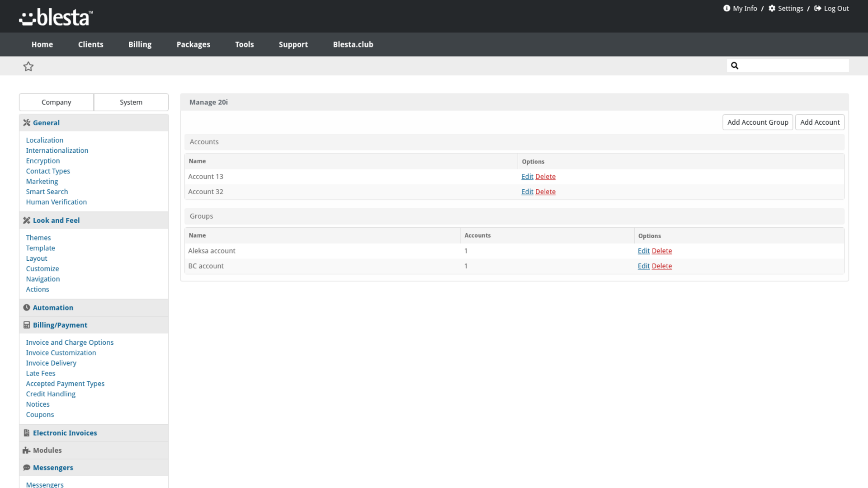Click Add Account Group button

tap(758, 122)
